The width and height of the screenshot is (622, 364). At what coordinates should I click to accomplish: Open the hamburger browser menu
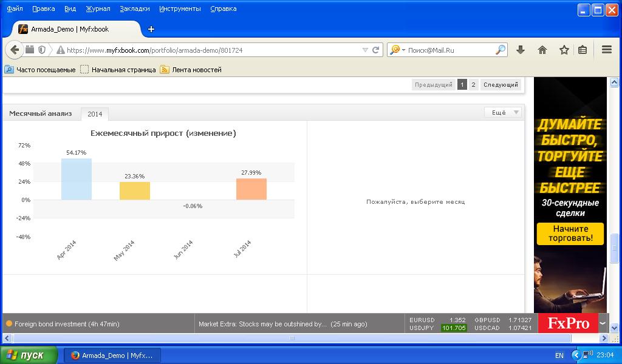point(607,50)
